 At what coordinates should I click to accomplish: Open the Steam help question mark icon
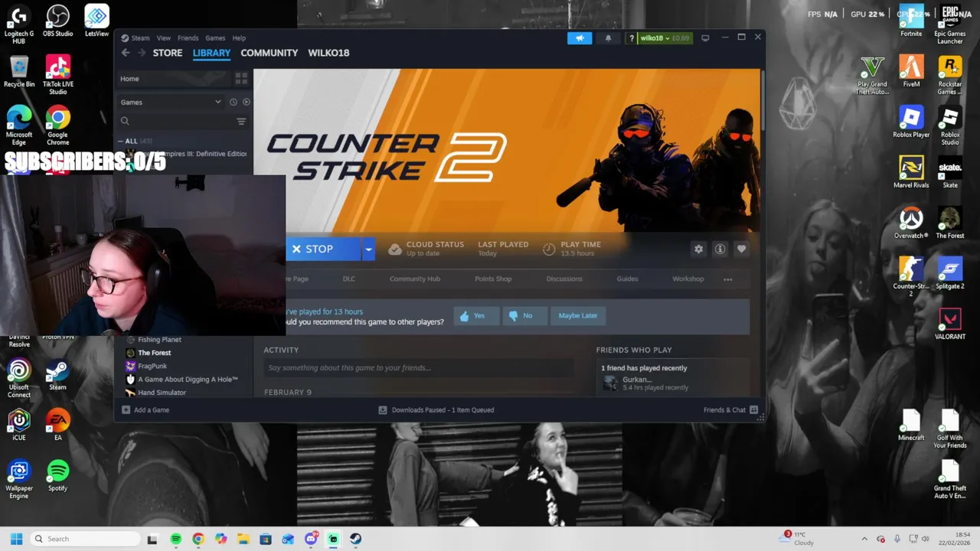631,38
